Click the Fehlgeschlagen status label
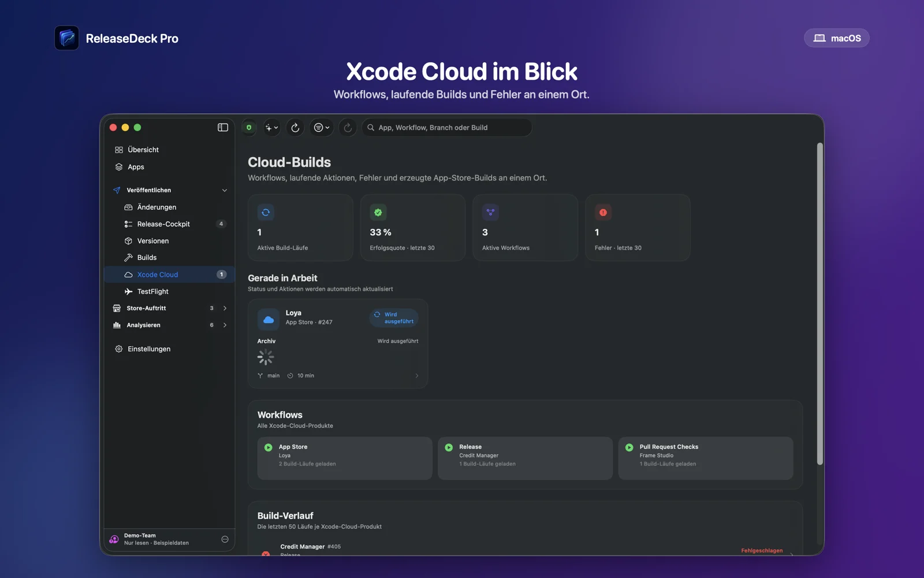 762,551
